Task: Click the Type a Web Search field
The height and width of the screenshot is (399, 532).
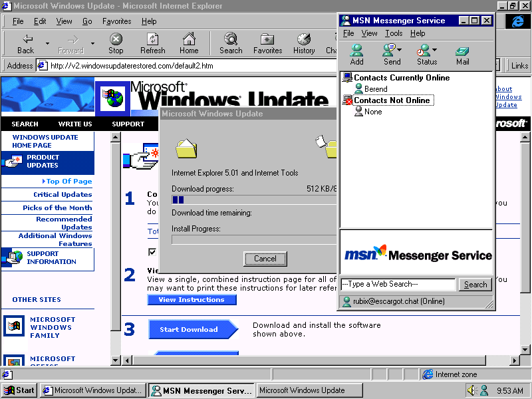Action: (398, 285)
